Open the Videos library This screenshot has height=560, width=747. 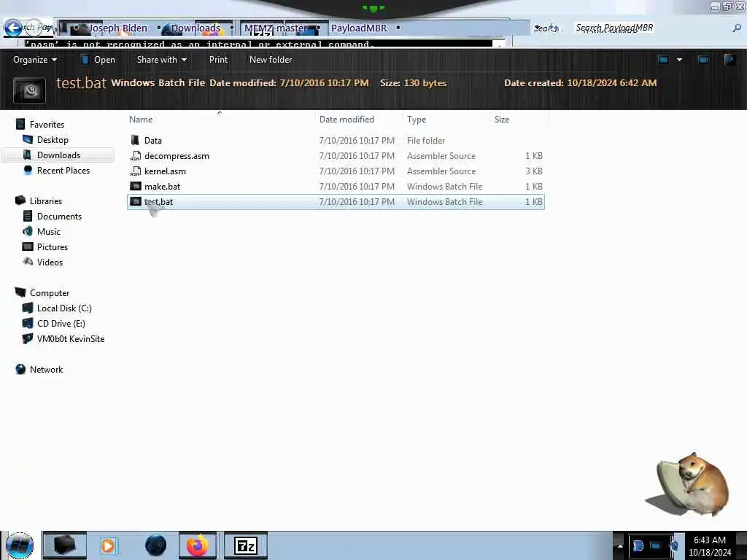tap(50, 262)
